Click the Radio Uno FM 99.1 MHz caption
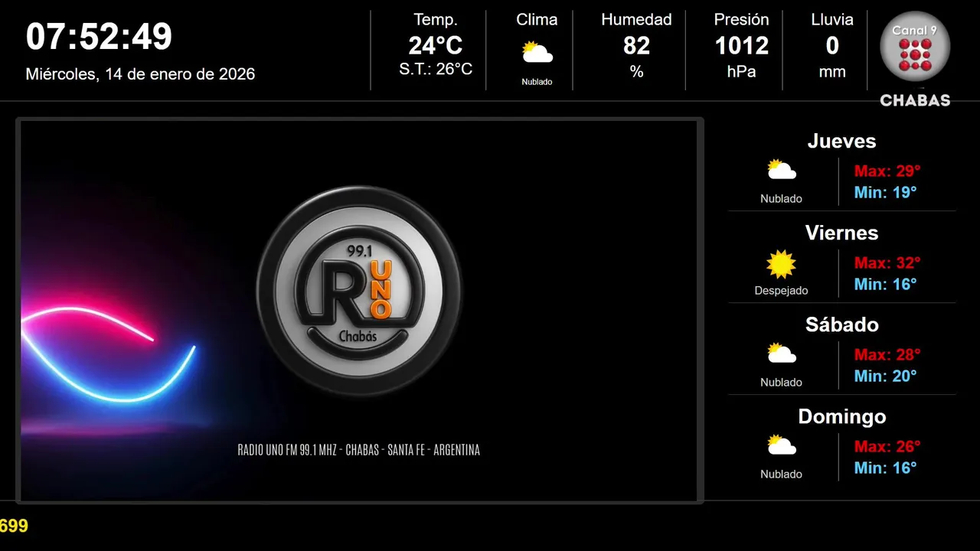 click(x=359, y=450)
